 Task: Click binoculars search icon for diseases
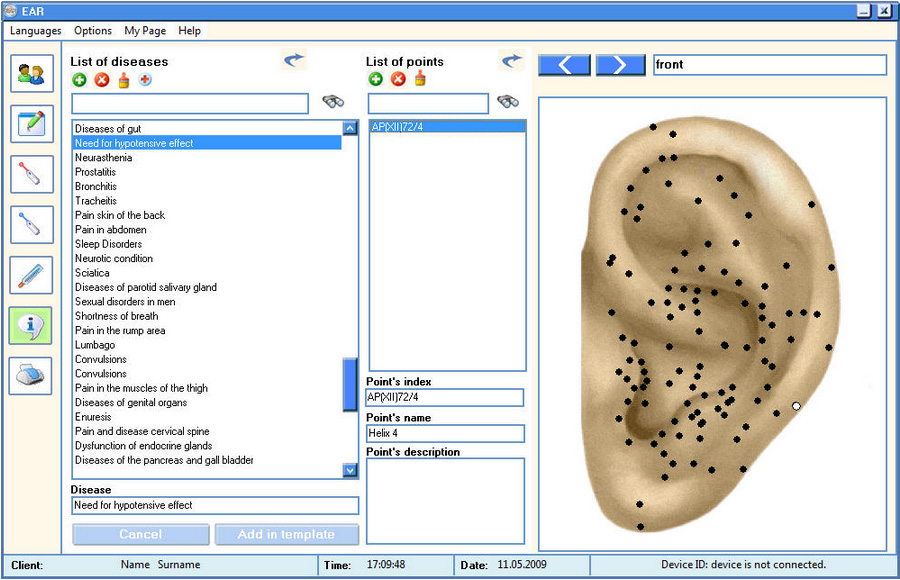pos(333,102)
